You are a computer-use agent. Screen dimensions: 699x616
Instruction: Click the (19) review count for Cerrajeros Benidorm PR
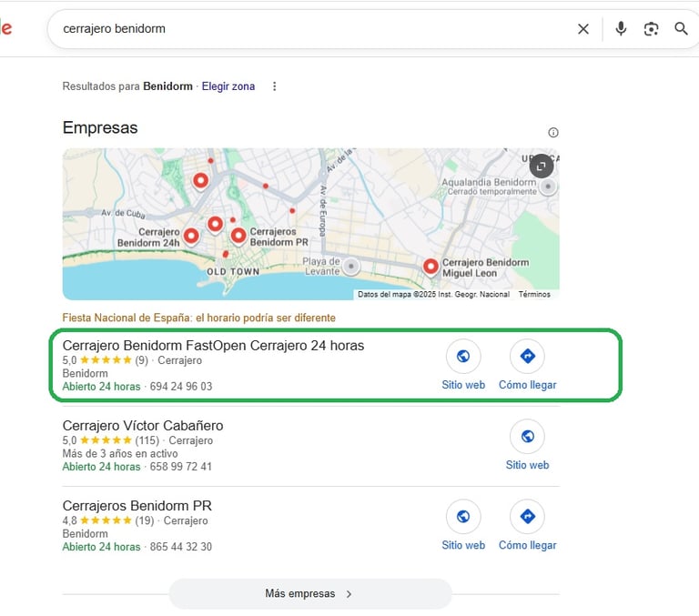pyautogui.click(x=145, y=520)
